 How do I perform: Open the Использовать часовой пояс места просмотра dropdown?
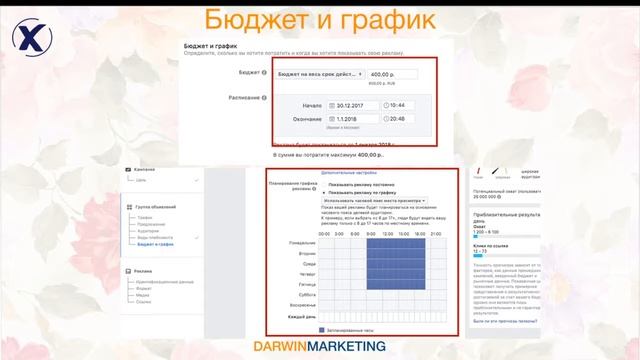[x=374, y=201]
